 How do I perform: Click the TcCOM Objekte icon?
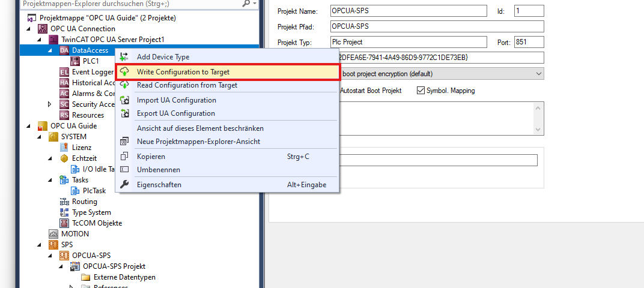point(64,223)
